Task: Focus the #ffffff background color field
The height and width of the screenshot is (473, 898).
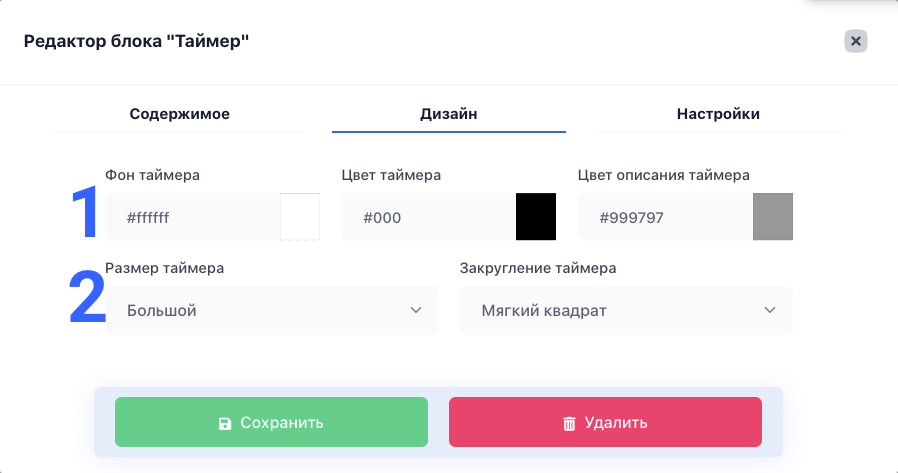Action: (192, 217)
